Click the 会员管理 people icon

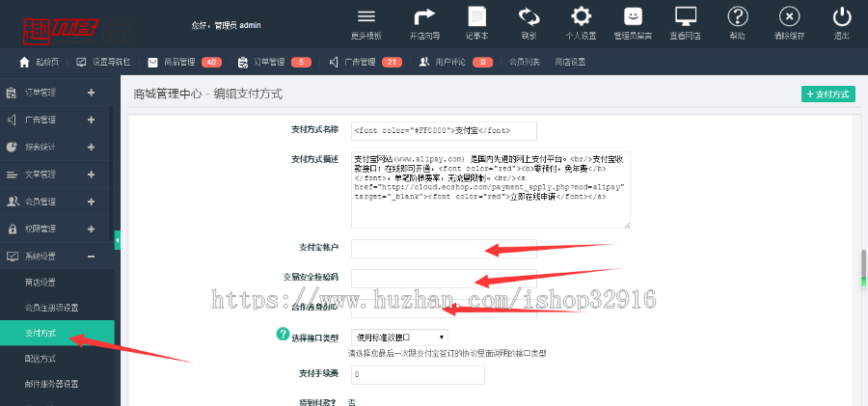pyautogui.click(x=13, y=202)
